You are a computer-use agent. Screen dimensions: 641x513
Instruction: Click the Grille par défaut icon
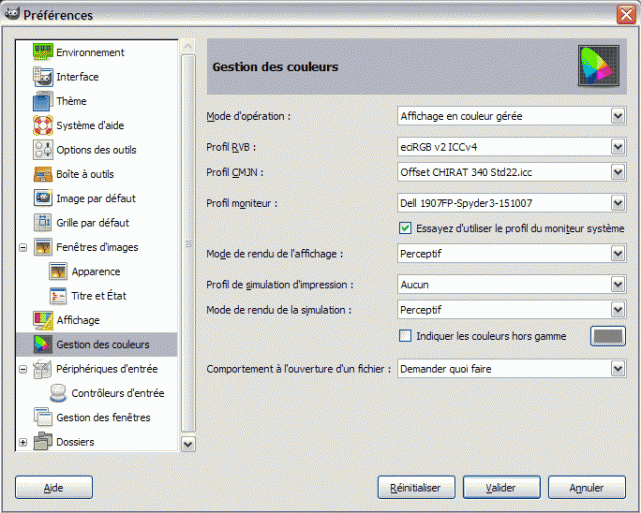[43, 222]
